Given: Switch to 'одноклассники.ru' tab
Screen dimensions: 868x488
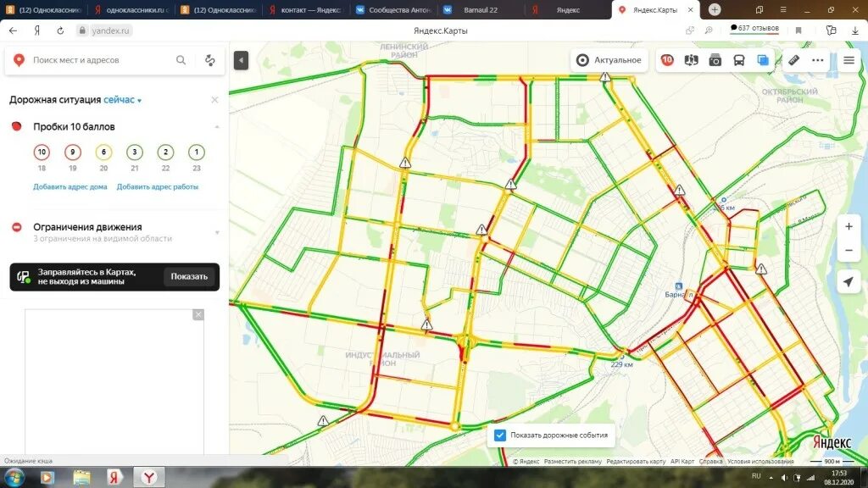Looking at the screenshot, I should [x=131, y=10].
